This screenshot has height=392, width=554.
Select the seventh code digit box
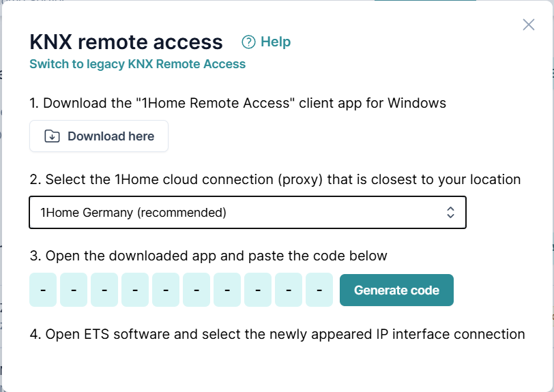(227, 290)
